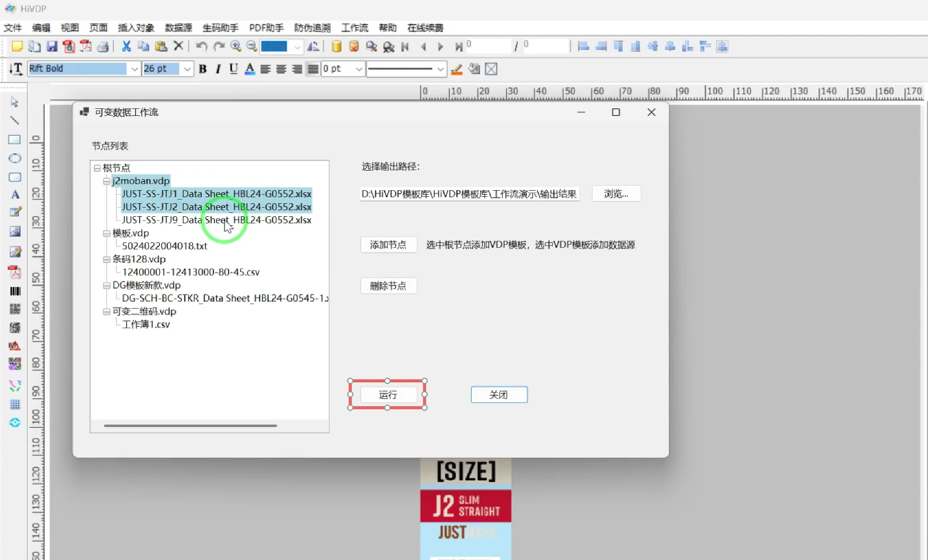Toggle Underline formatting
Screen dimensions: 928x560
(234, 69)
